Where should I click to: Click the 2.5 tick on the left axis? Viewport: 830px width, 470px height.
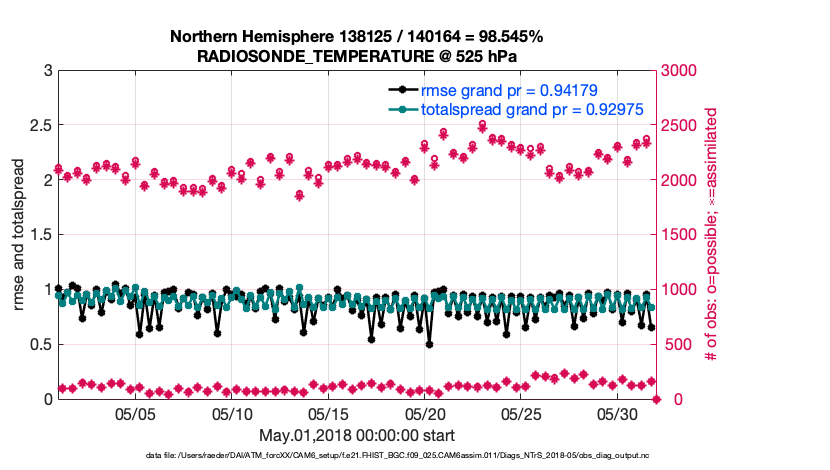pos(40,126)
